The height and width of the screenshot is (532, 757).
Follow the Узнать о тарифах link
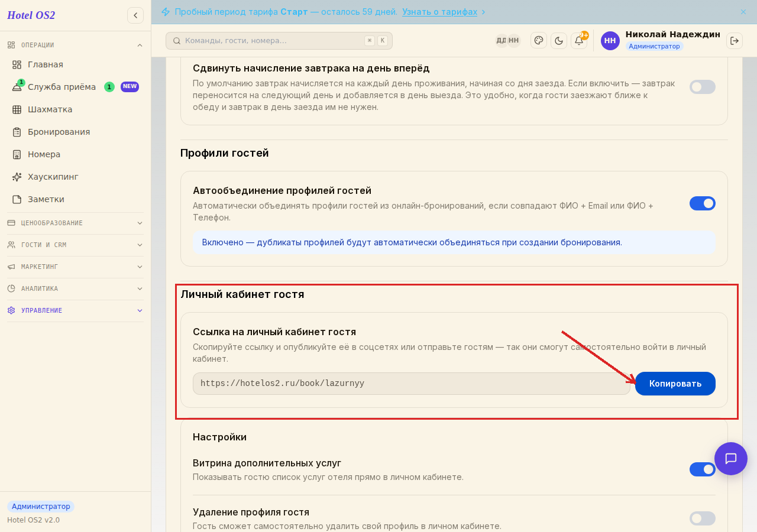pos(439,12)
